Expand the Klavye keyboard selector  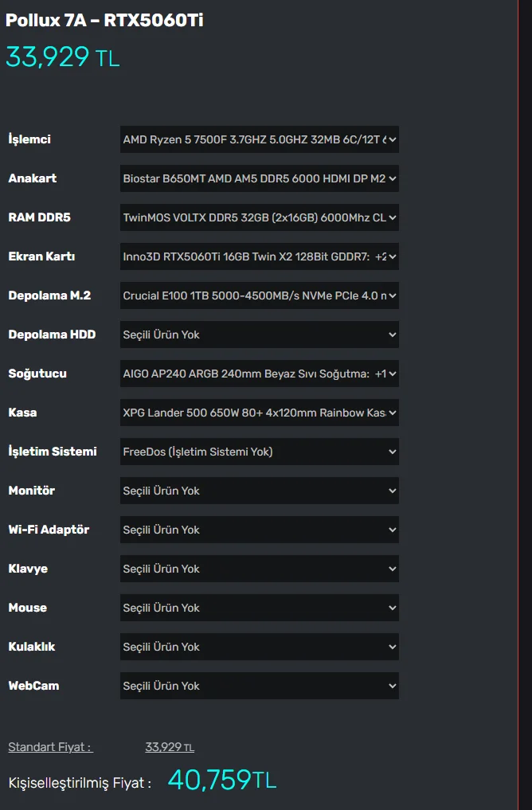(x=259, y=569)
